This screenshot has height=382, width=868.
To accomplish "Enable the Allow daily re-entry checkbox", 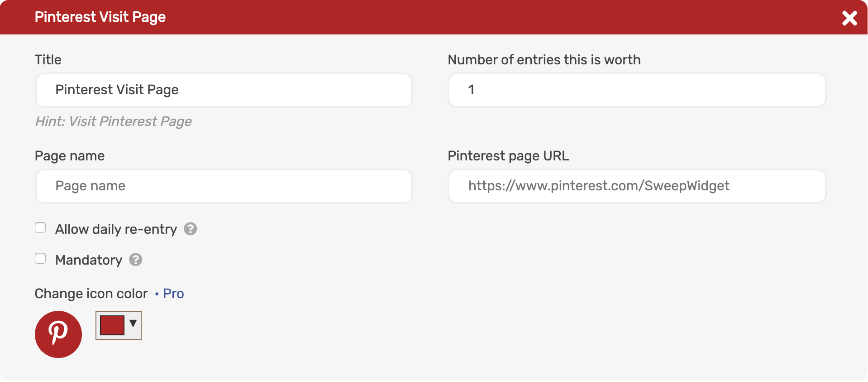I will click(x=40, y=227).
